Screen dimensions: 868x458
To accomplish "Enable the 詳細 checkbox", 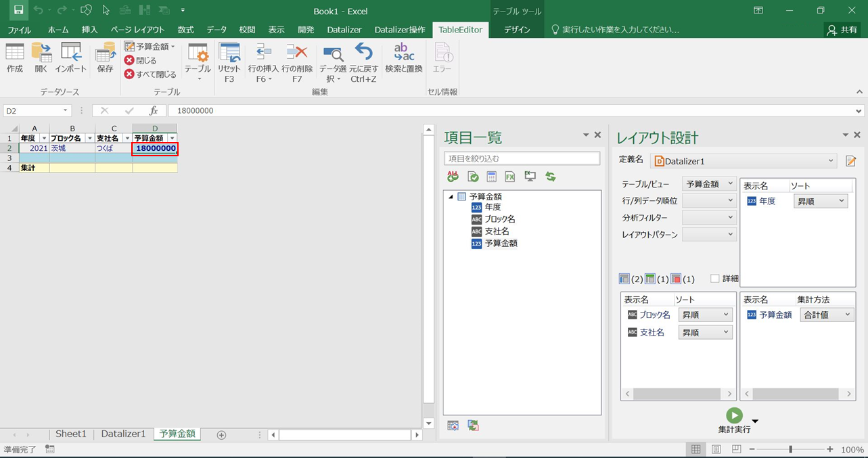I will coord(715,279).
